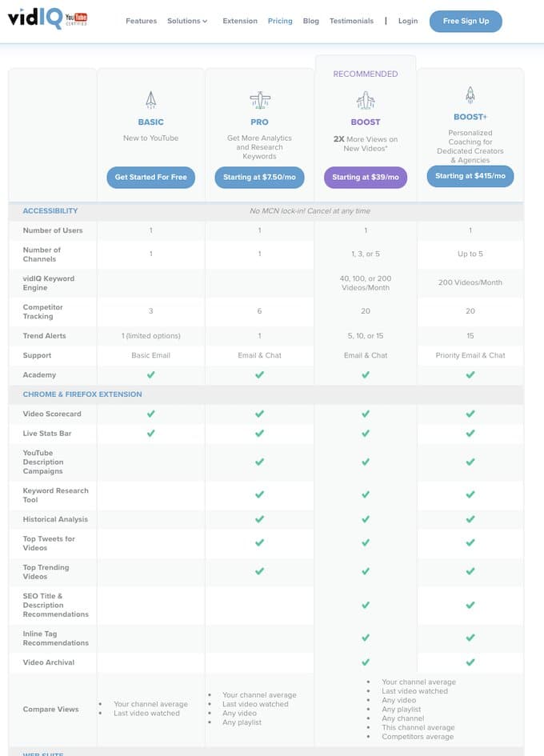Click the Boost plan jet icon
This screenshot has width=544, height=756.
(x=366, y=100)
